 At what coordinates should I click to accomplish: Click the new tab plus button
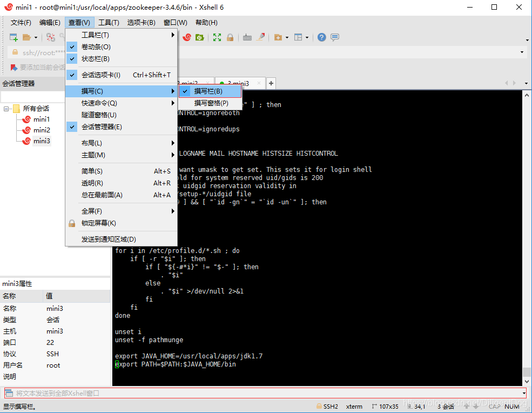click(271, 83)
